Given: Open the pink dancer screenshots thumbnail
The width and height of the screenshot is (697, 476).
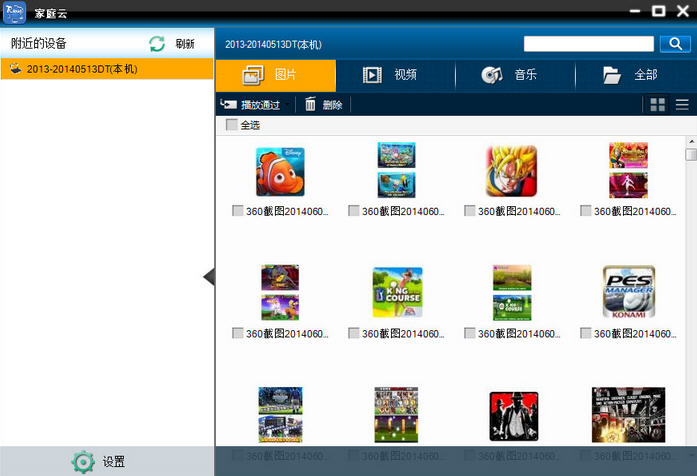Looking at the screenshot, I should pos(628,170).
